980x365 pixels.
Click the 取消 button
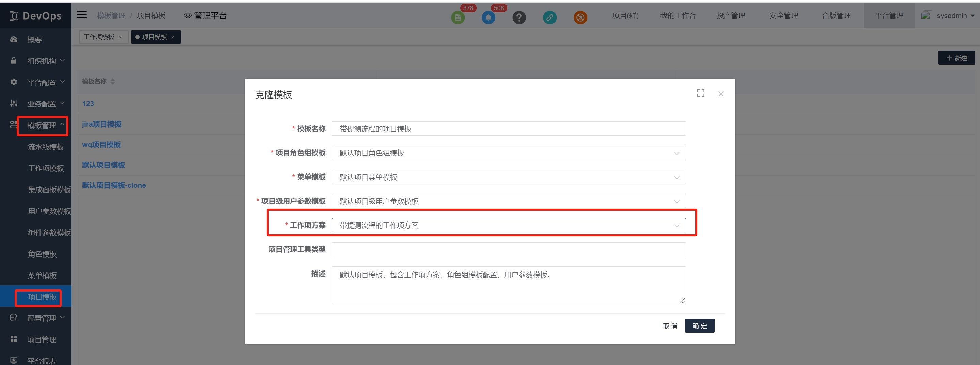click(x=670, y=326)
